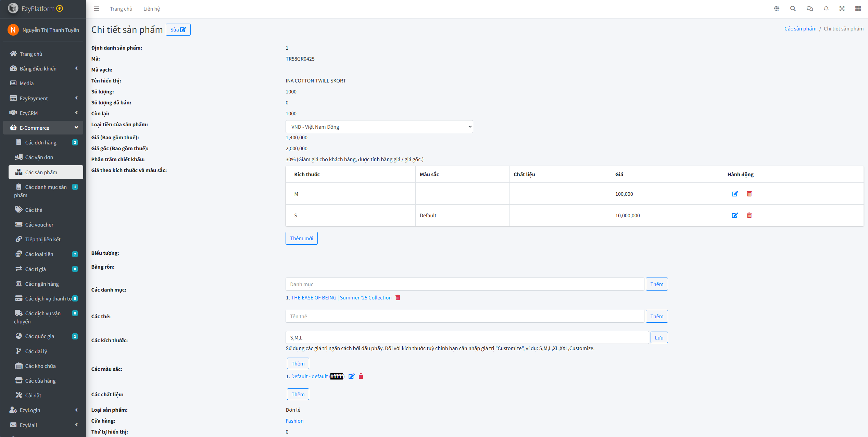Delete the size S price row
Screen dimensions: 868x437
click(749, 215)
